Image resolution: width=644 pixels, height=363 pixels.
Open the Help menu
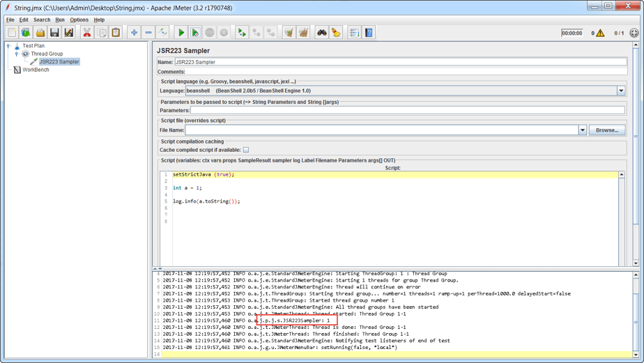pos(99,20)
